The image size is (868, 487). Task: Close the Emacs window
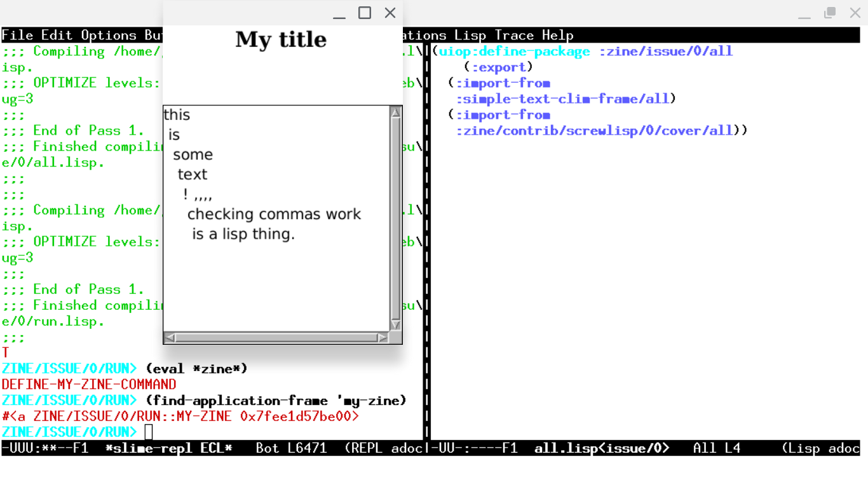tap(855, 13)
